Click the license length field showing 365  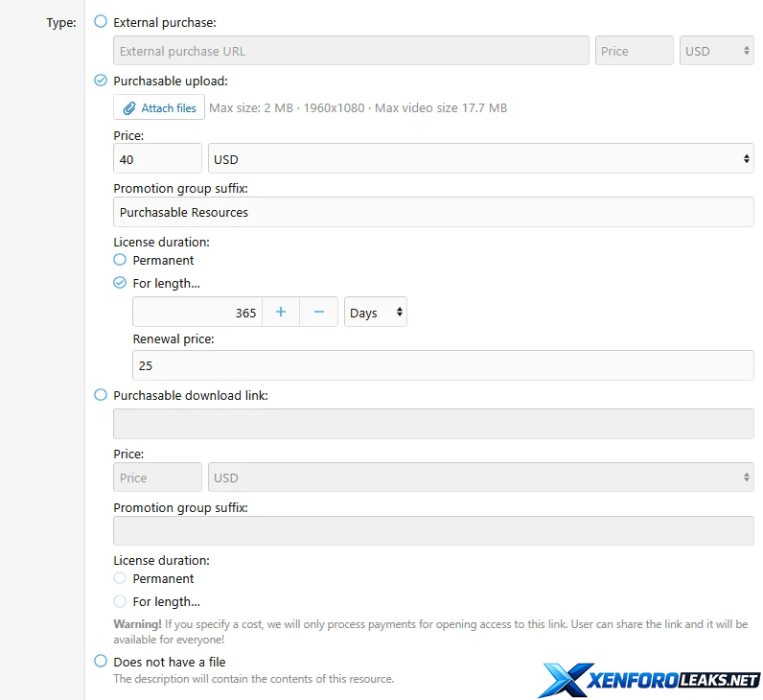[197, 313]
